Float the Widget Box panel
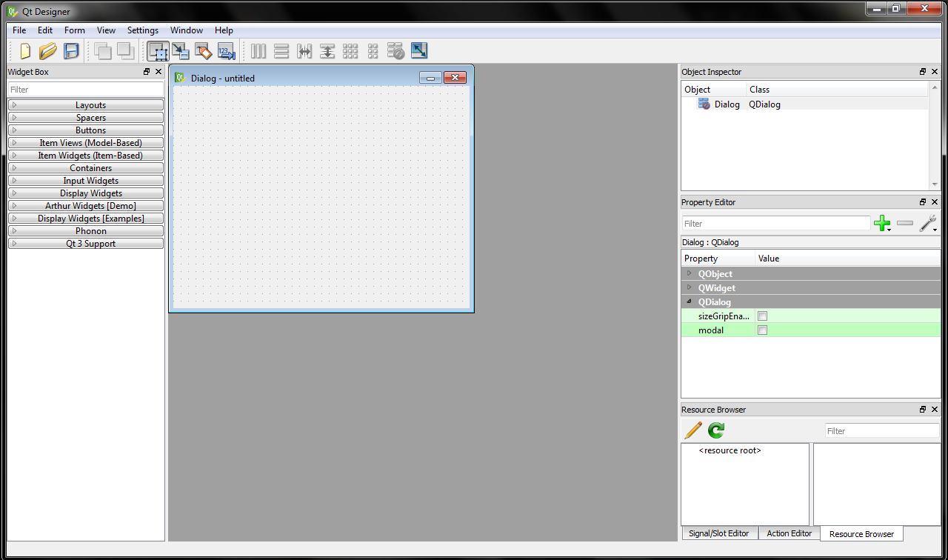Viewport: 948px width, 560px height. [x=147, y=72]
